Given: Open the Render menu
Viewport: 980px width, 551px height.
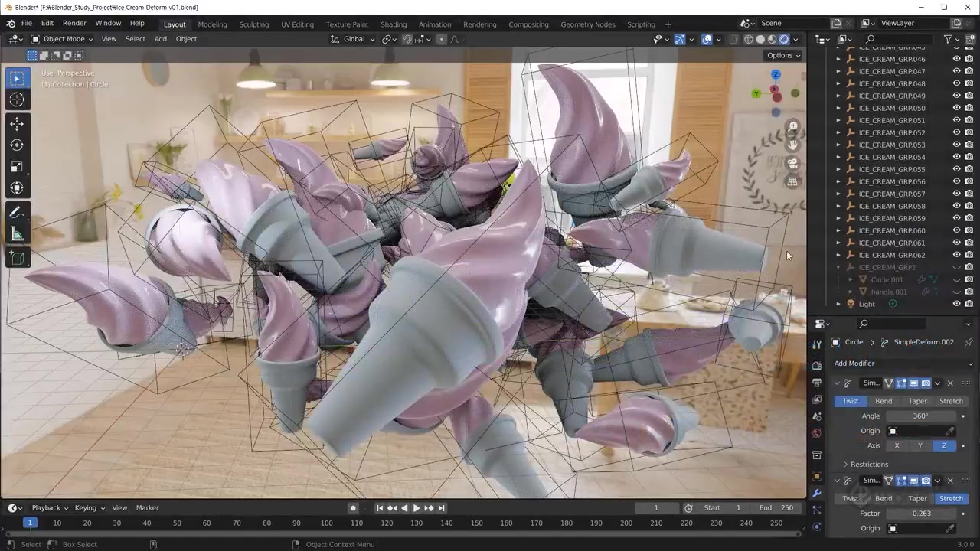Looking at the screenshot, I should click(74, 24).
